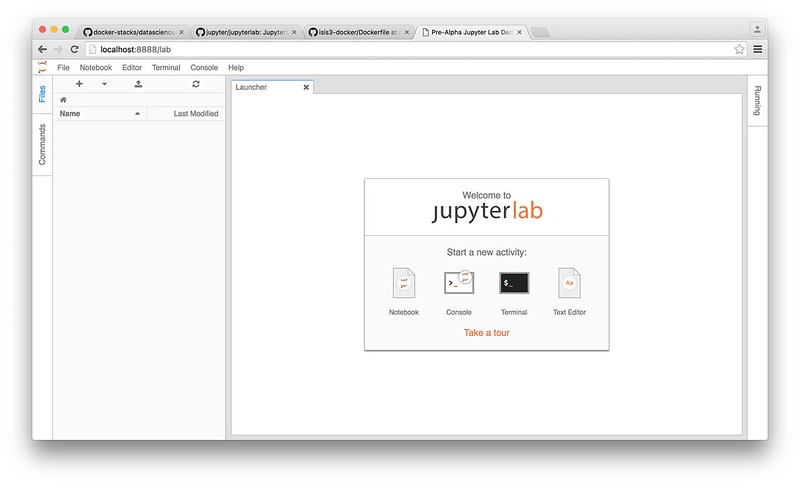Switch to Files sidebar tab

pyautogui.click(x=42, y=94)
